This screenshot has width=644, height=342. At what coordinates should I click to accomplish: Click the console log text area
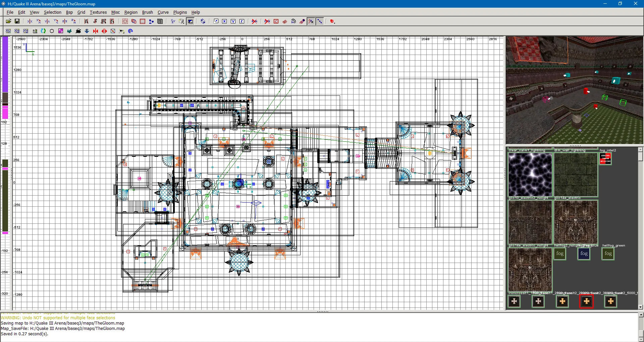point(319,327)
